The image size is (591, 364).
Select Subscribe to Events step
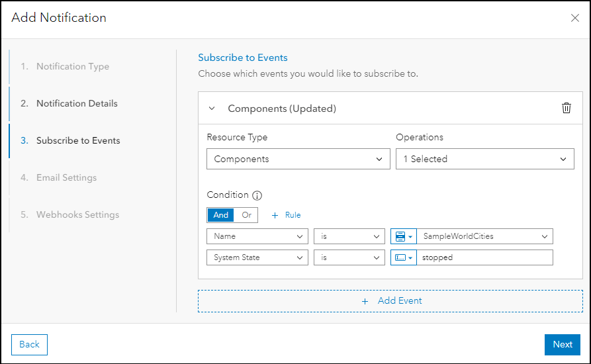(x=78, y=140)
